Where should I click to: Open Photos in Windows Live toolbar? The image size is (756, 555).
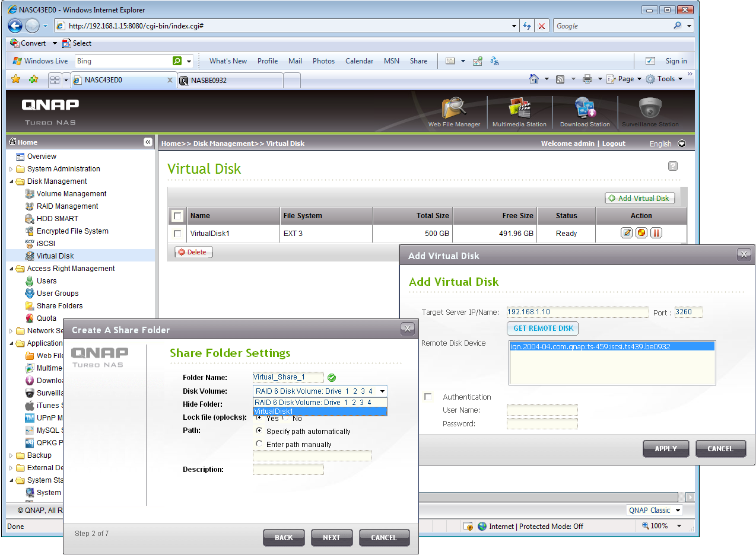(x=323, y=61)
